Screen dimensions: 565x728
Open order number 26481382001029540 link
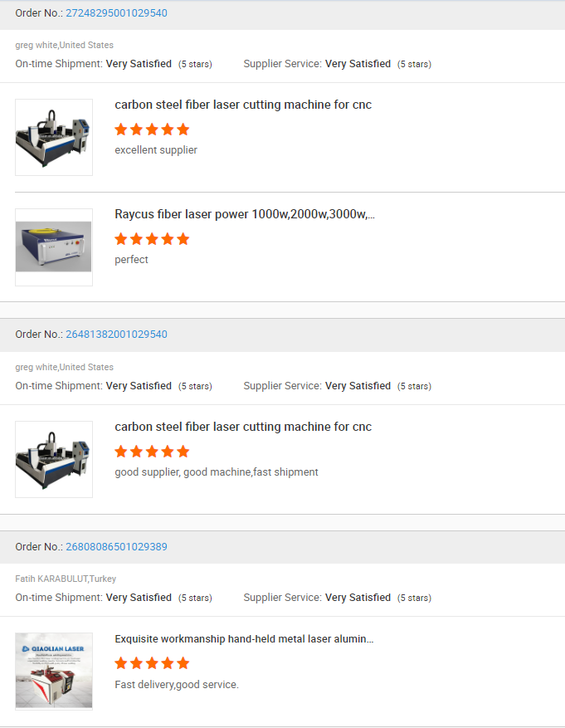(116, 335)
